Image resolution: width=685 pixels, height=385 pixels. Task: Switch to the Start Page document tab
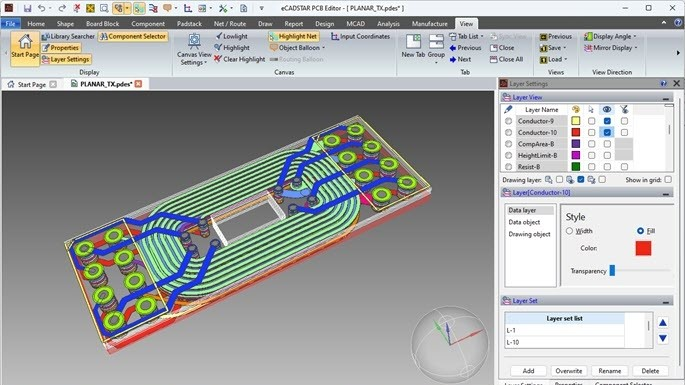point(31,84)
